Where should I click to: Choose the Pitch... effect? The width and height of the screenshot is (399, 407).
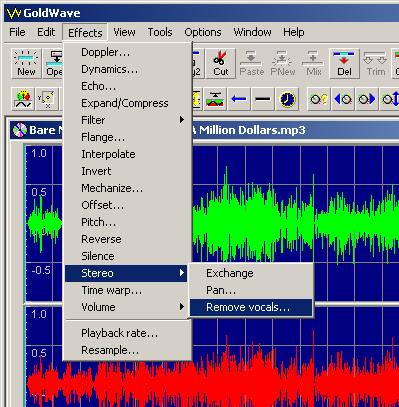(127, 222)
